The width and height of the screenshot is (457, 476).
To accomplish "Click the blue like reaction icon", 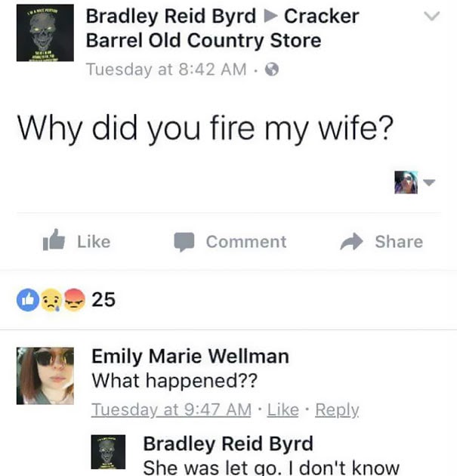I will (x=28, y=300).
